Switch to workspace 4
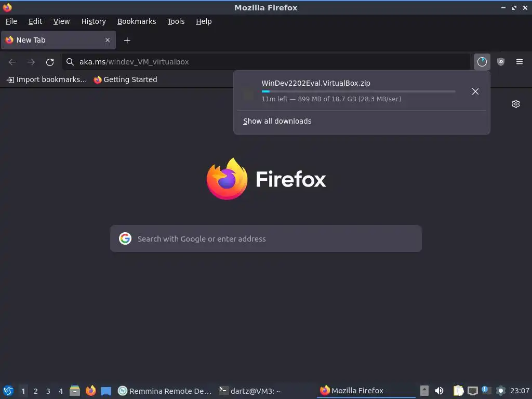The width and height of the screenshot is (532, 399). point(61,391)
